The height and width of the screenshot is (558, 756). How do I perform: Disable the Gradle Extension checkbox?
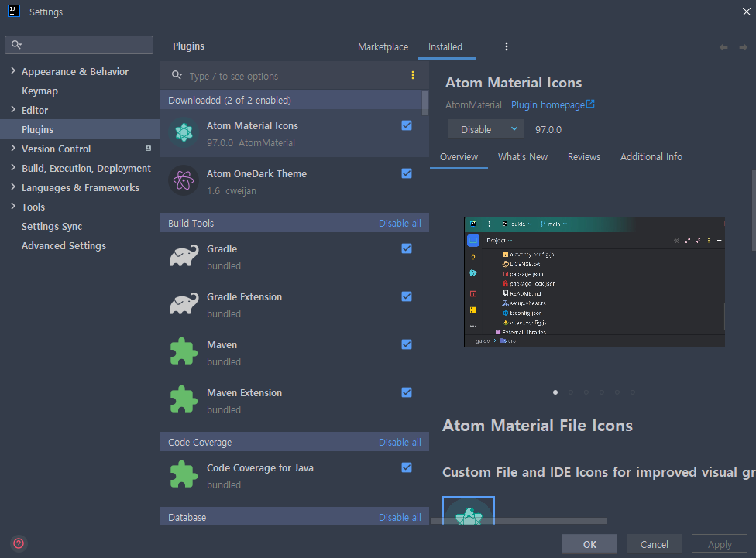pyautogui.click(x=407, y=296)
